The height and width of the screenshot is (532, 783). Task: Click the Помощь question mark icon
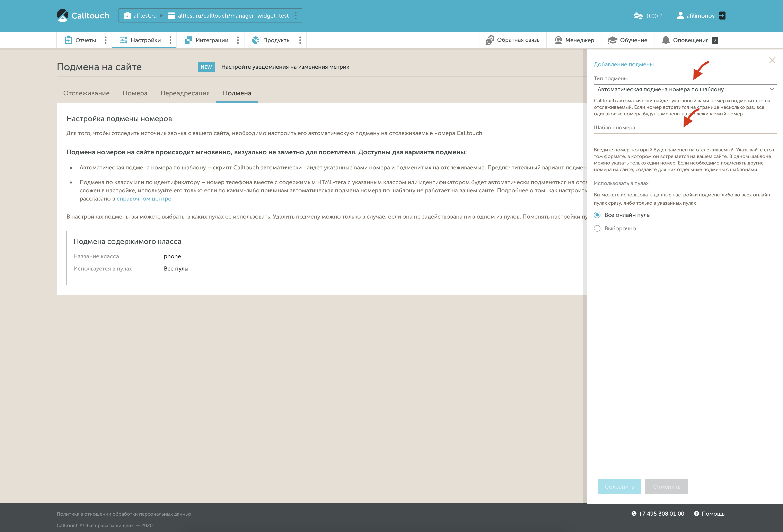click(696, 513)
